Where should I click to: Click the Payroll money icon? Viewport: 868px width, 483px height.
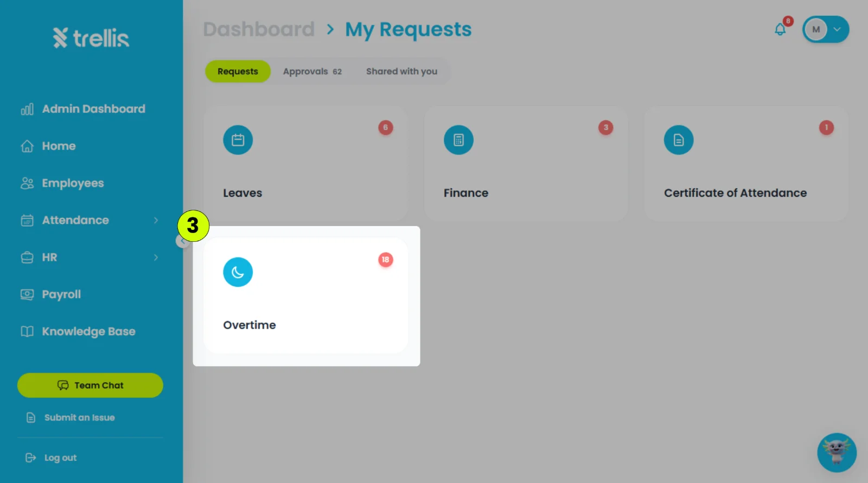click(x=27, y=294)
